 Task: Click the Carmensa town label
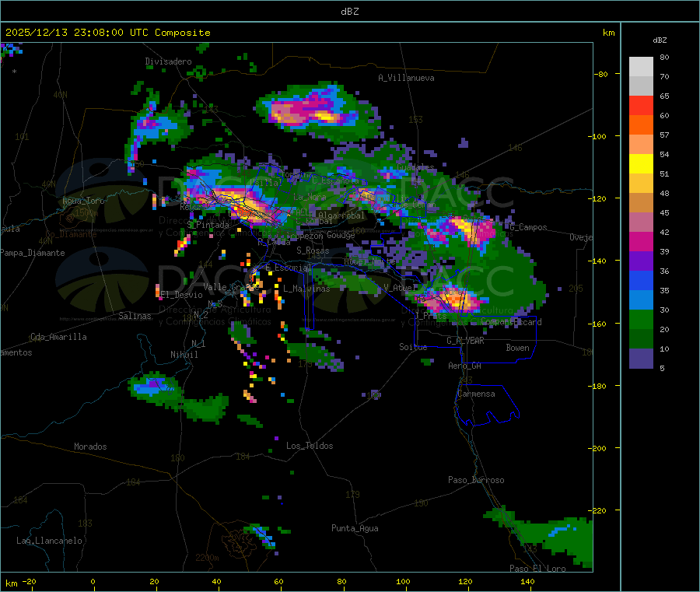(x=476, y=394)
